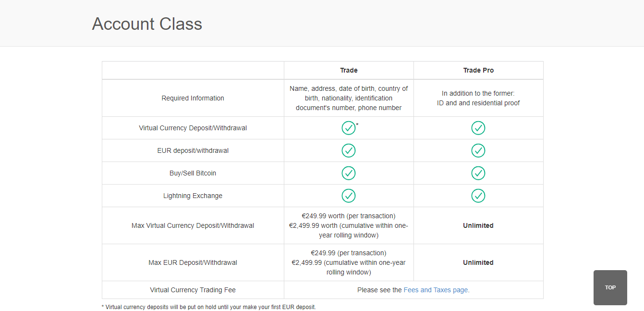Click the Buy/Sell Bitcoin row label
Screen dimensions: 644x311
(193, 173)
